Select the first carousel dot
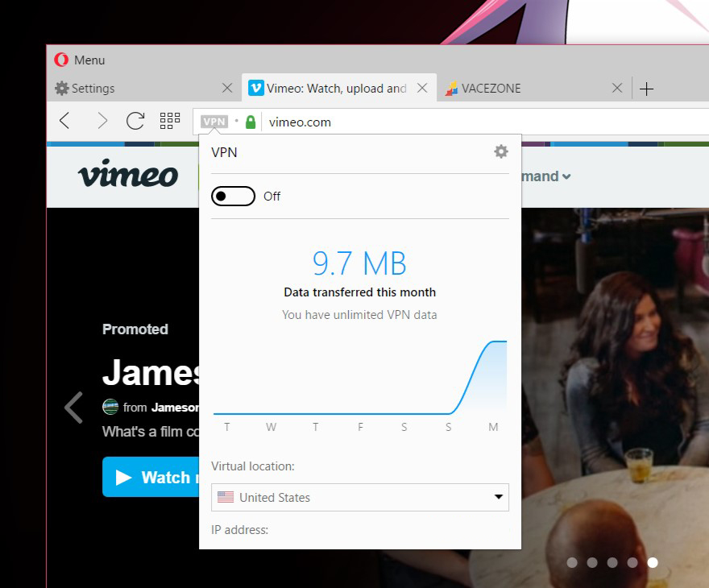709x588 pixels. click(x=572, y=562)
